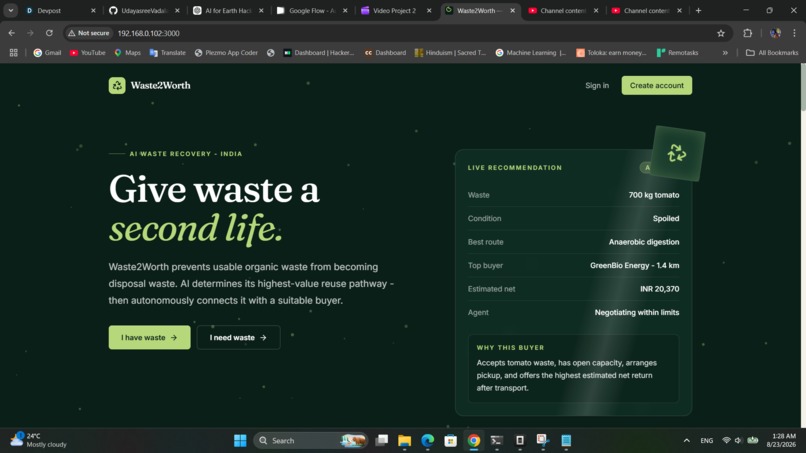The height and width of the screenshot is (453, 806).
Task: Click the unlabeled globe bookmark icon
Action: coord(271,52)
